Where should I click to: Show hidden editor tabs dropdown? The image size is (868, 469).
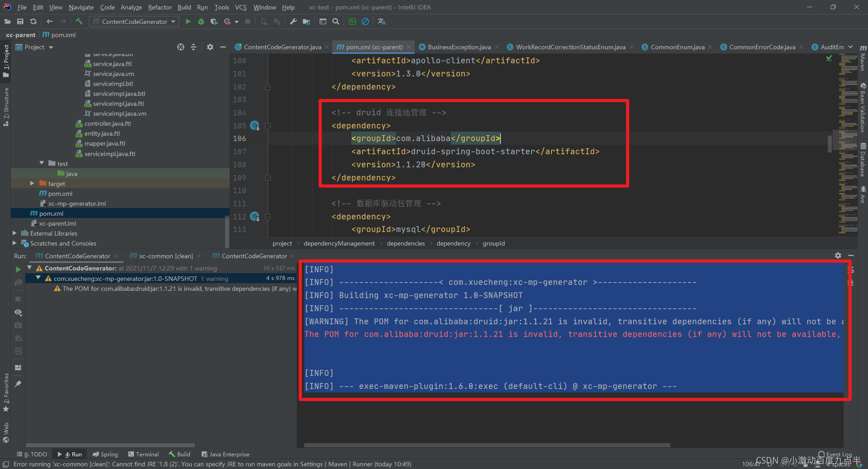850,47
